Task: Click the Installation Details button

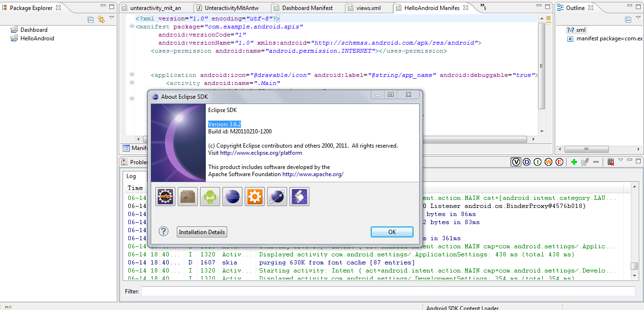Action: (202, 232)
